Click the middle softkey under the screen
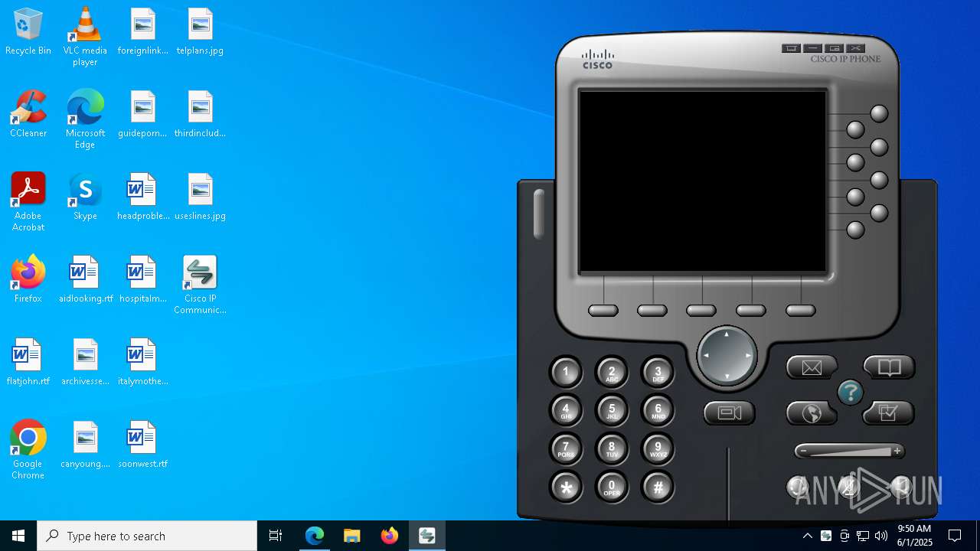The width and height of the screenshot is (980, 551). (x=701, y=311)
